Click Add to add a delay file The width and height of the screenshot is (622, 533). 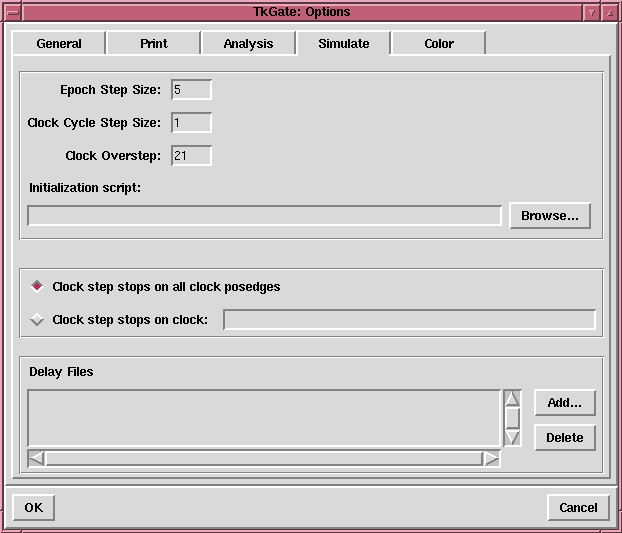click(564, 403)
